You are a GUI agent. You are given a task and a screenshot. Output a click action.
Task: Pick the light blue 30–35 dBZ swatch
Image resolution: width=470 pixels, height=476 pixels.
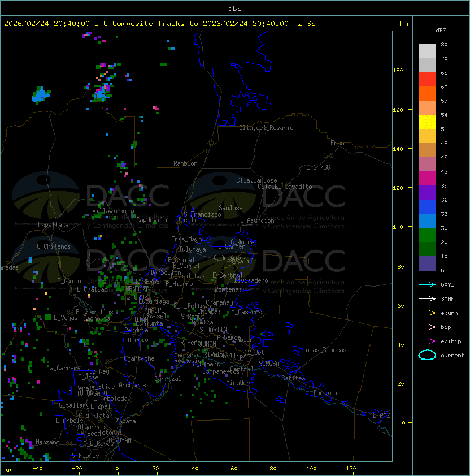click(x=427, y=221)
